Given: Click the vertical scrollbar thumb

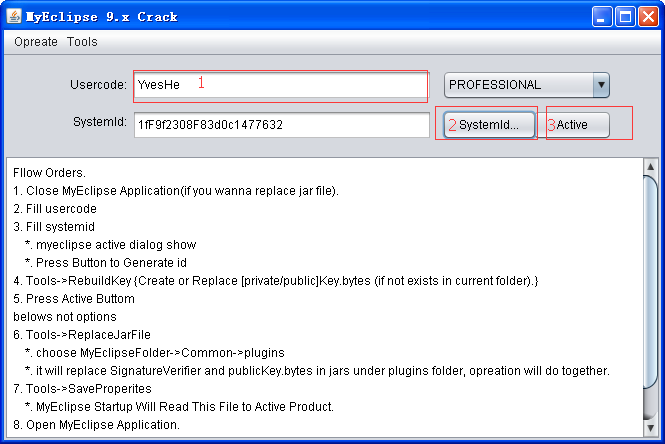Looking at the screenshot, I should point(650,282).
